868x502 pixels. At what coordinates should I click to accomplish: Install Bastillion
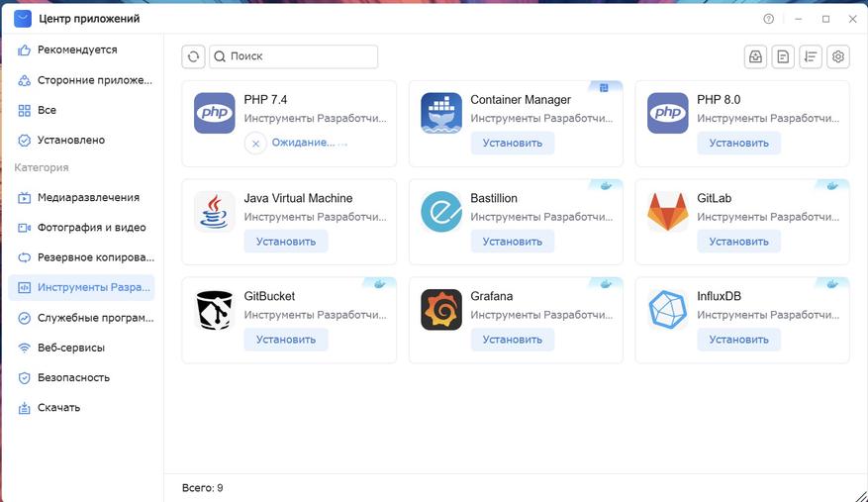[512, 242]
